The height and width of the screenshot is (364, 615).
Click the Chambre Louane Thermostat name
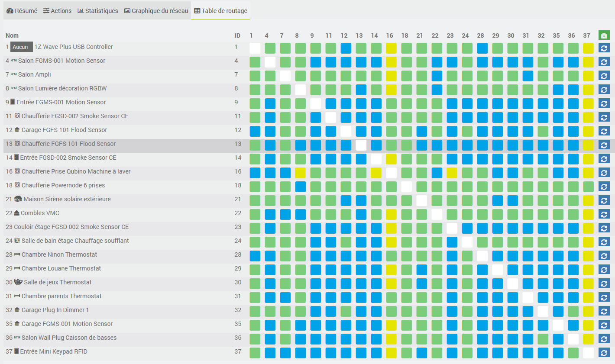point(61,268)
